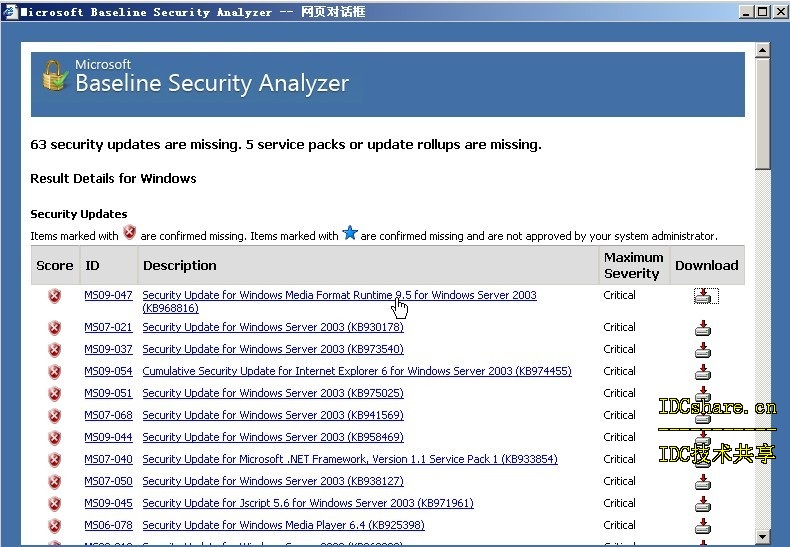The image size is (790, 547).
Task: Click red shield score icon for MS09-051
Action: (x=54, y=393)
